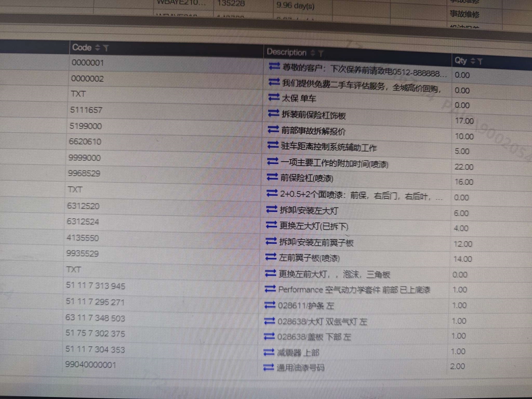Screen dimensions: 532x399
Task: Click the swap icon beside 拆卸/安装左前翼子板
Action: click(271, 241)
